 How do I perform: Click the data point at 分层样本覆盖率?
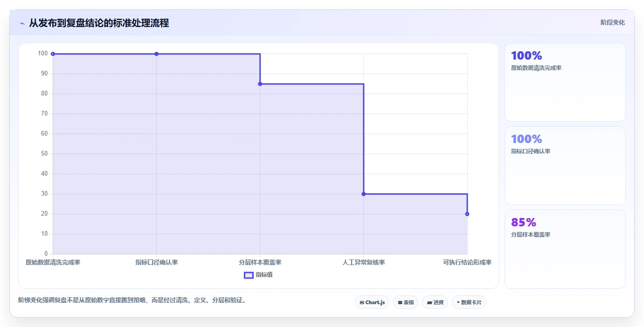pyautogui.click(x=260, y=84)
